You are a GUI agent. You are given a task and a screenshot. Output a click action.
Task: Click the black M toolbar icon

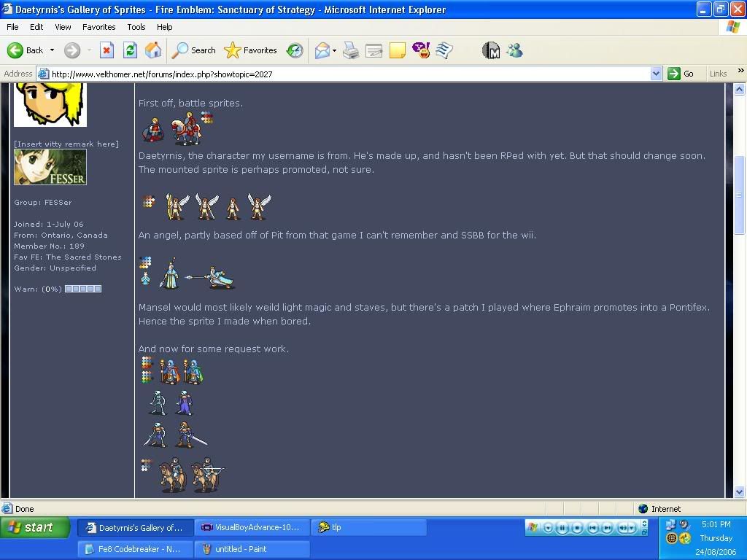(491, 50)
